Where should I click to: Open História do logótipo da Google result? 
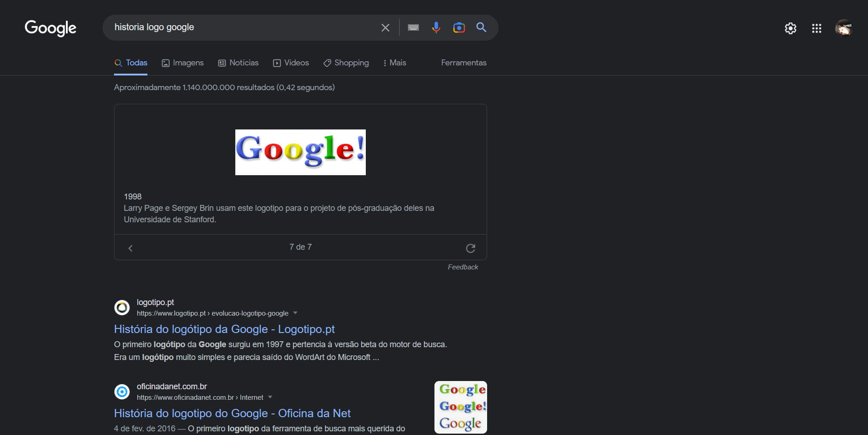pos(224,329)
